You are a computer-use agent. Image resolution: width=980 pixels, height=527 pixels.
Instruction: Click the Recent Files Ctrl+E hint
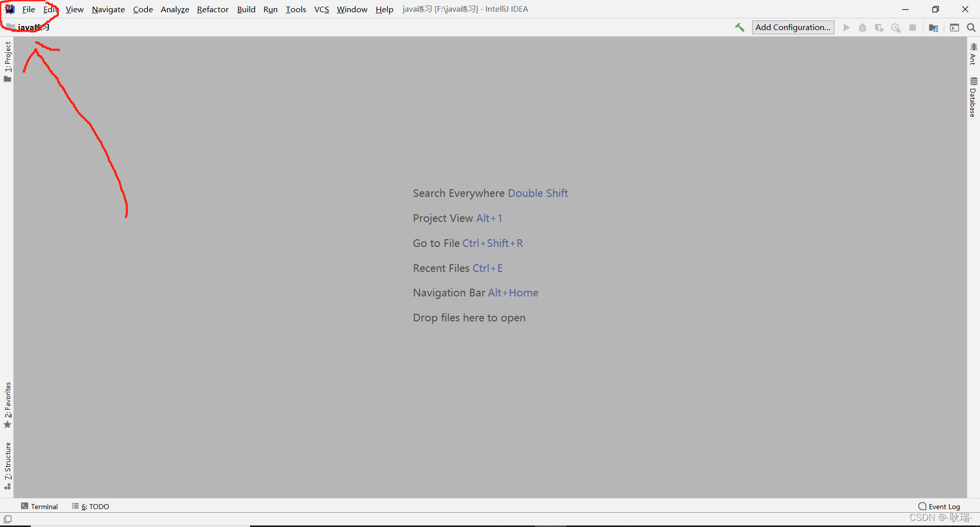[x=457, y=268]
